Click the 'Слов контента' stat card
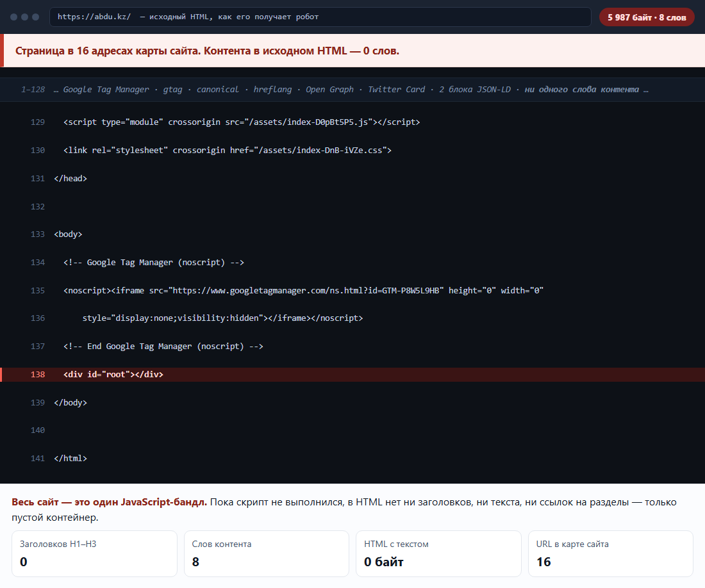The width and height of the screenshot is (705, 588). (267, 553)
